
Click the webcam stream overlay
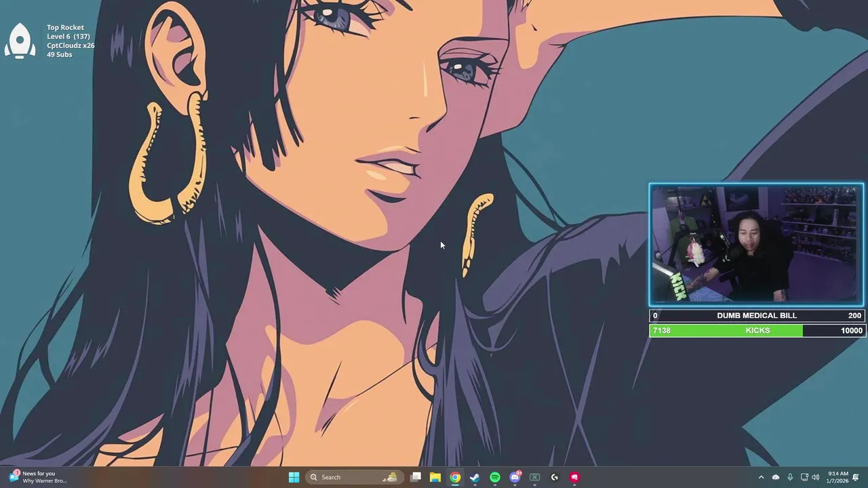coord(756,245)
